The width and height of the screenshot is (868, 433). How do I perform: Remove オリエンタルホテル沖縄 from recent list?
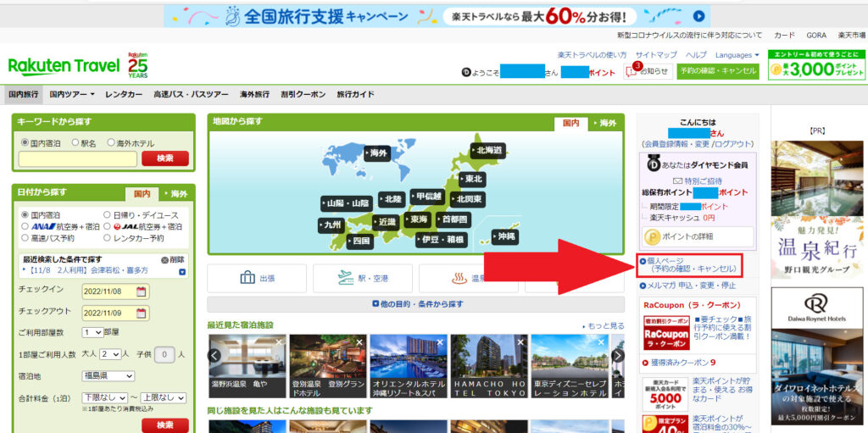pos(440,342)
